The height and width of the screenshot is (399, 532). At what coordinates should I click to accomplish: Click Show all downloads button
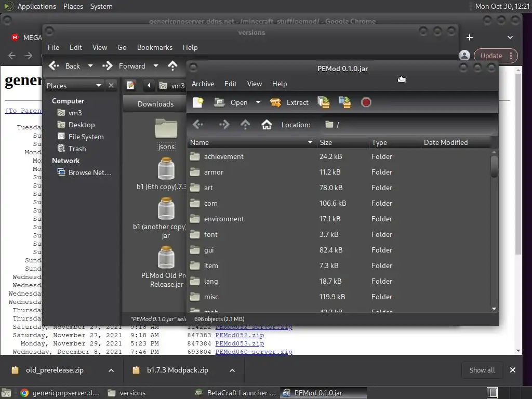coord(482,370)
